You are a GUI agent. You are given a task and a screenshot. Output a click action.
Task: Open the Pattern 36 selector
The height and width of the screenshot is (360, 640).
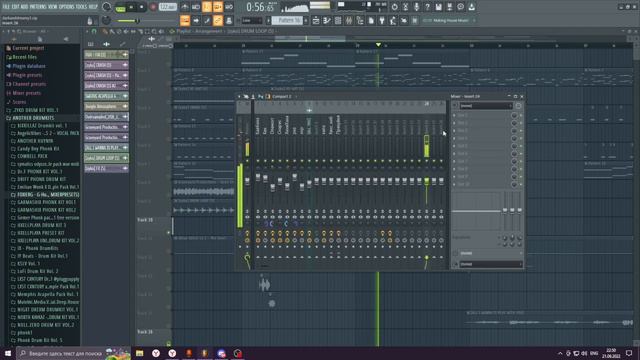287,20
